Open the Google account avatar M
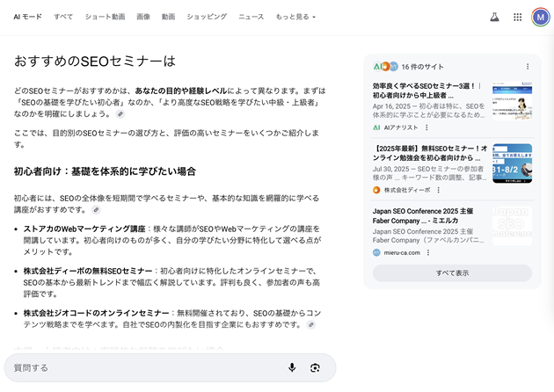Image resolution: width=554 pixels, height=392 pixels. 540,17
